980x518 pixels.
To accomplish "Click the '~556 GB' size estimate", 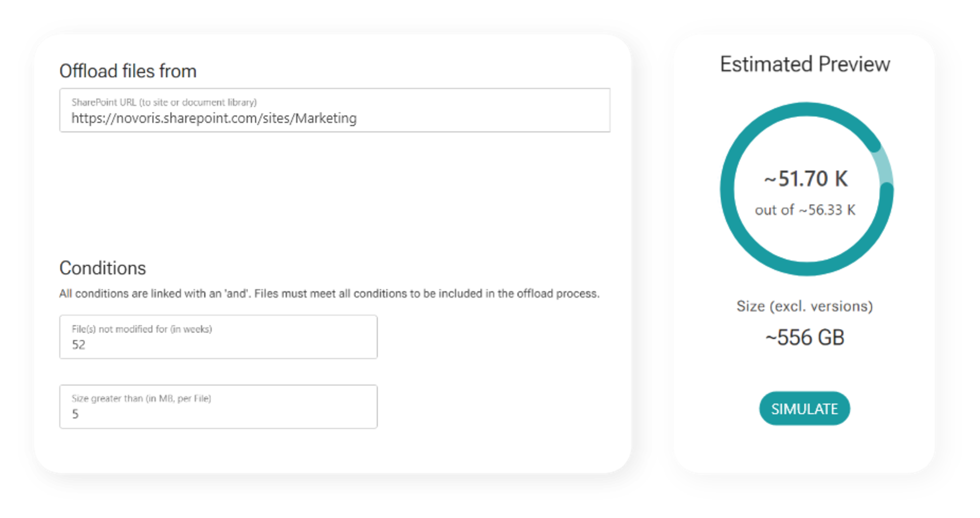I will point(804,337).
